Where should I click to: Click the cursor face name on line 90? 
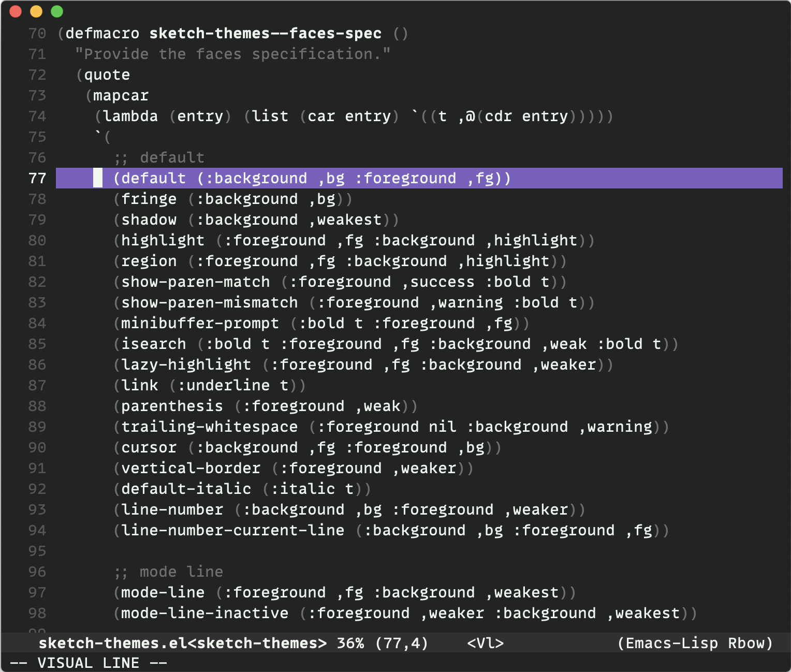[x=149, y=448]
